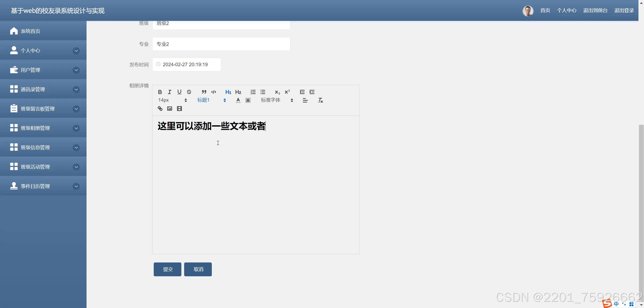The height and width of the screenshot is (308, 644).
Task: Apply strikethrough formatting
Action: point(189,92)
